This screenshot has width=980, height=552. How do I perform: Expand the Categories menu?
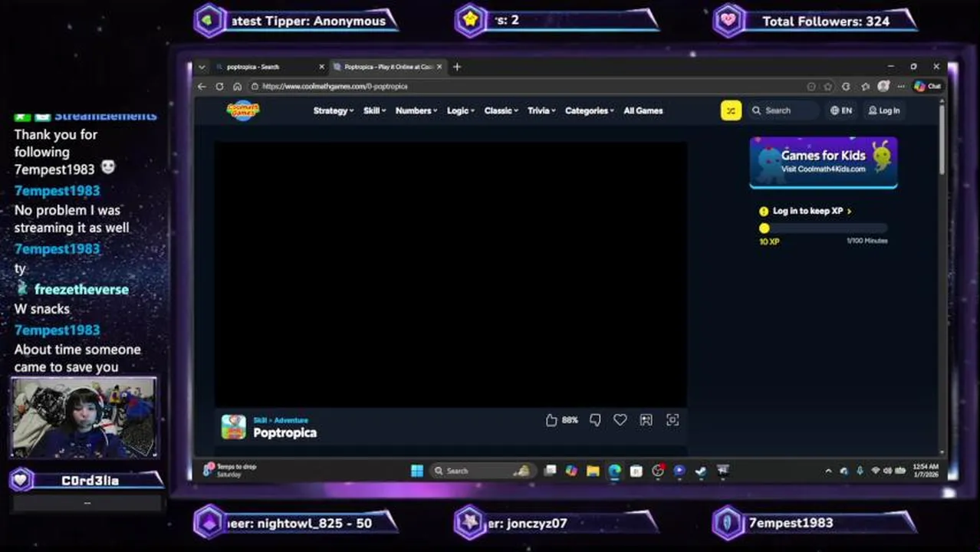590,110
